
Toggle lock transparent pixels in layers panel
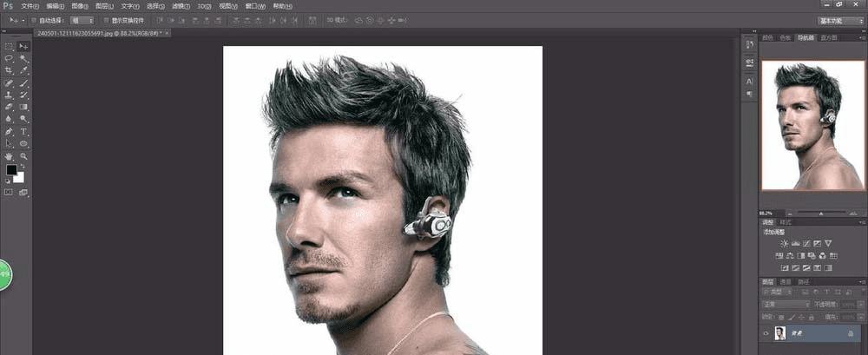click(782, 318)
